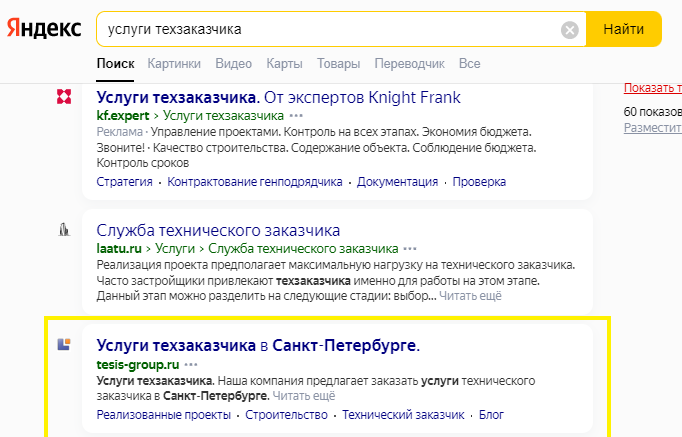This screenshot has width=682, height=437.
Task: Open three-dot menu next to kf.expert result
Action: point(296,116)
